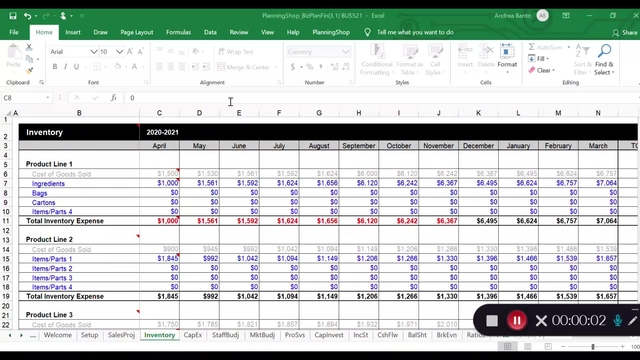This screenshot has height=360, width=640.
Task: Open the font name Arial dropdown
Action: coord(93,52)
